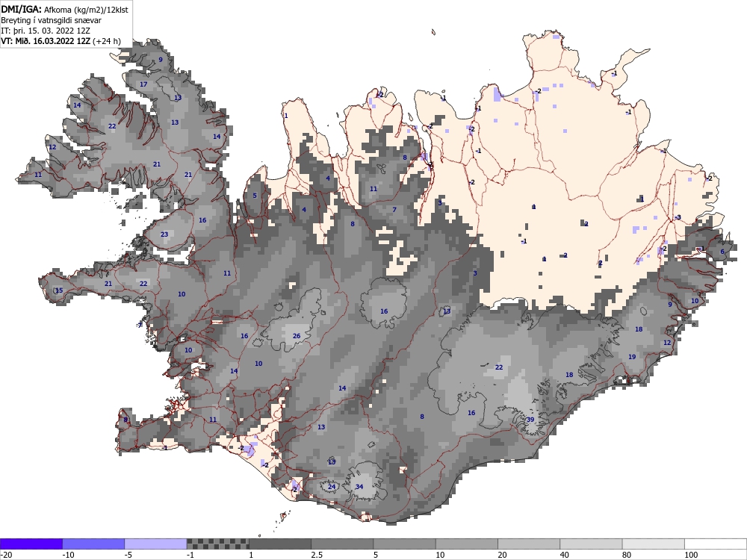Viewport: 747px width, 560px height.
Task: Select the darkest gray 1 to 2.5 swatch
Action: [x=280, y=544]
